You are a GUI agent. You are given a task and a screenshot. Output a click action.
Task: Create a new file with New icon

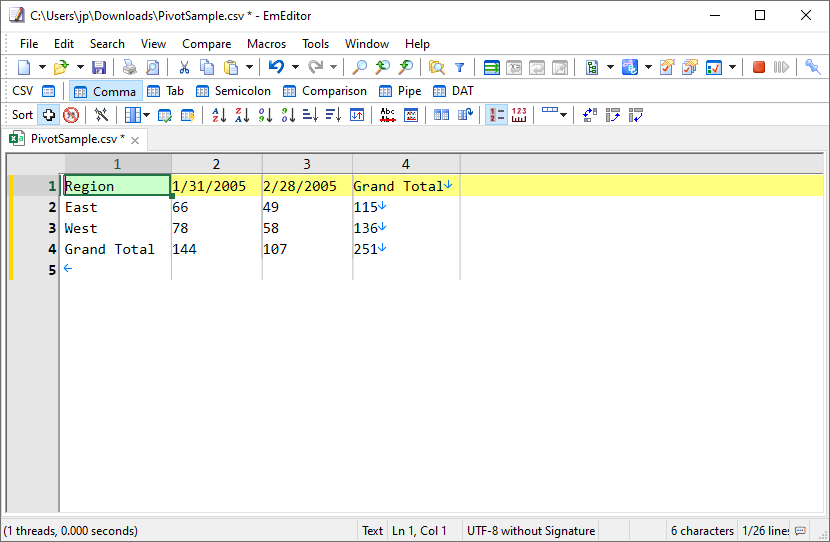click(x=24, y=67)
